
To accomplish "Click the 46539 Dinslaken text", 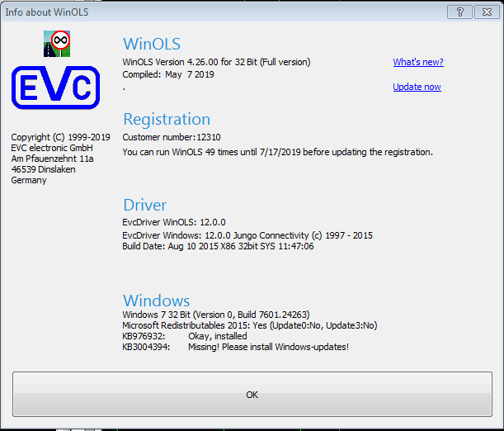I will (x=43, y=169).
